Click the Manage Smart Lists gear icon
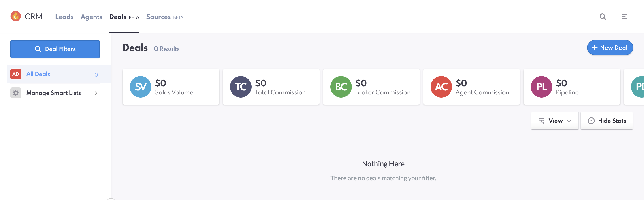The image size is (644, 200). click(15, 93)
